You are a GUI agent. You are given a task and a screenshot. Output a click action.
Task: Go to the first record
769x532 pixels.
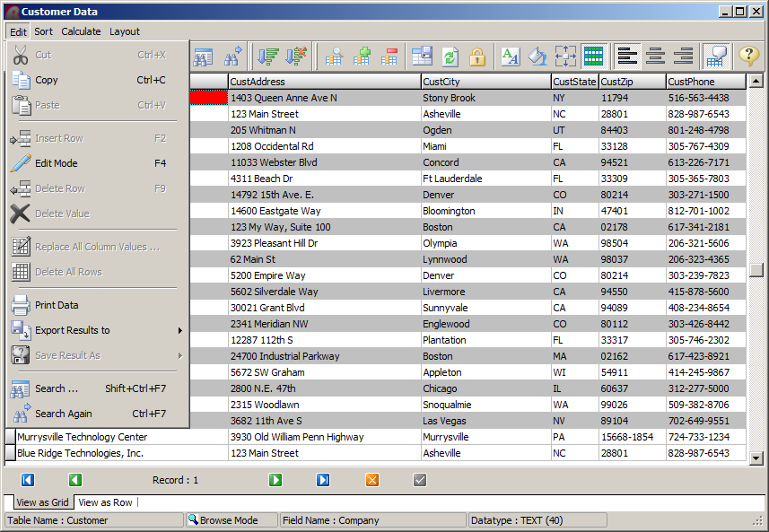[27, 480]
